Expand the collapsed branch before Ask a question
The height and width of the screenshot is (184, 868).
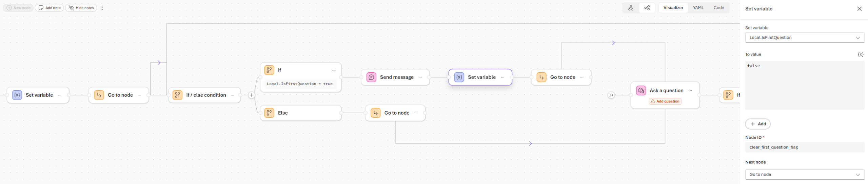tap(611, 95)
